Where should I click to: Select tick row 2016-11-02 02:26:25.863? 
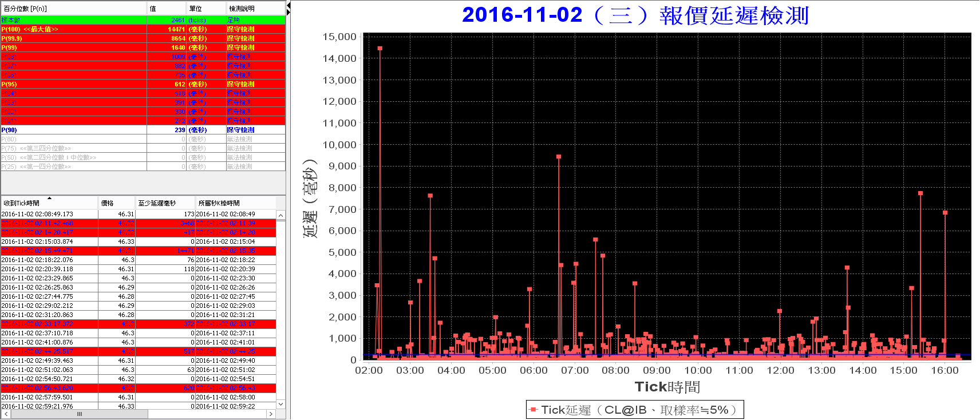(x=139, y=287)
